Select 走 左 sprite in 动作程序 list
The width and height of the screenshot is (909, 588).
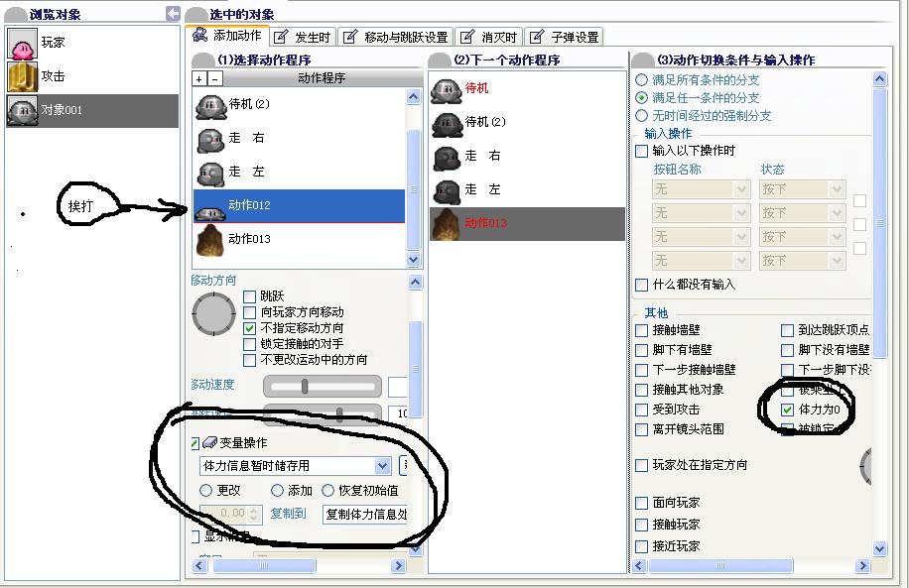[209, 173]
